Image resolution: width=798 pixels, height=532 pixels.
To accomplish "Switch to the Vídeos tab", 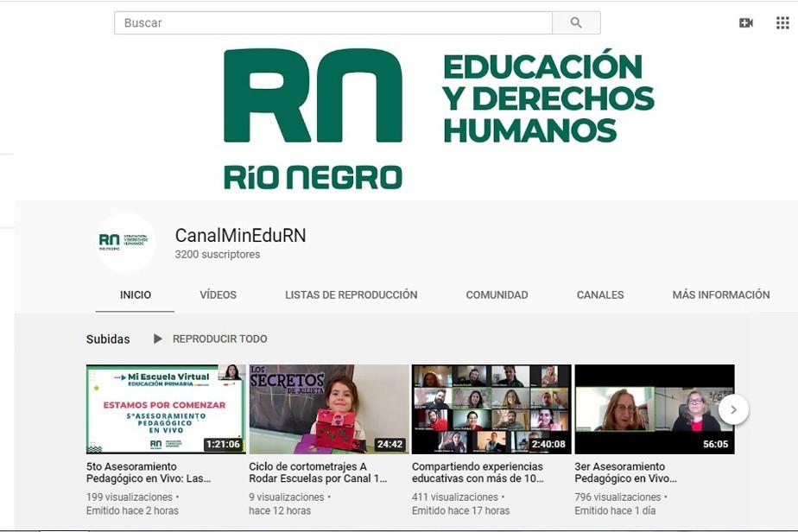I will [x=218, y=294].
